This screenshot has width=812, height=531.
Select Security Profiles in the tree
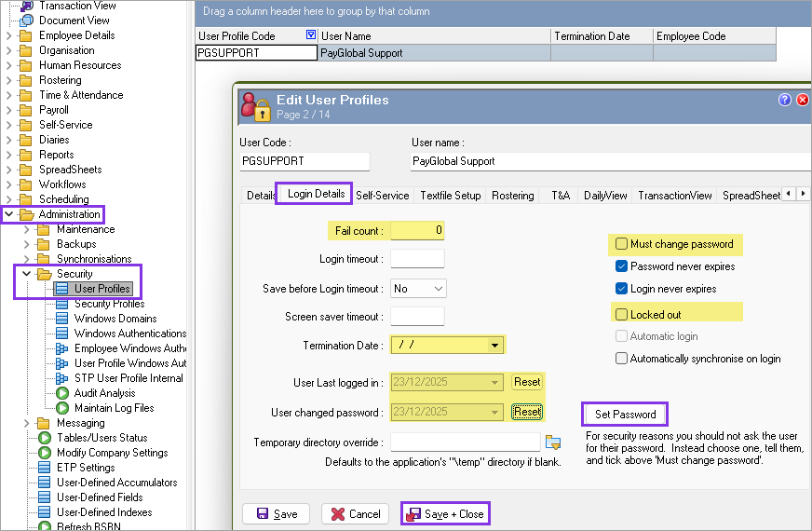tap(109, 304)
